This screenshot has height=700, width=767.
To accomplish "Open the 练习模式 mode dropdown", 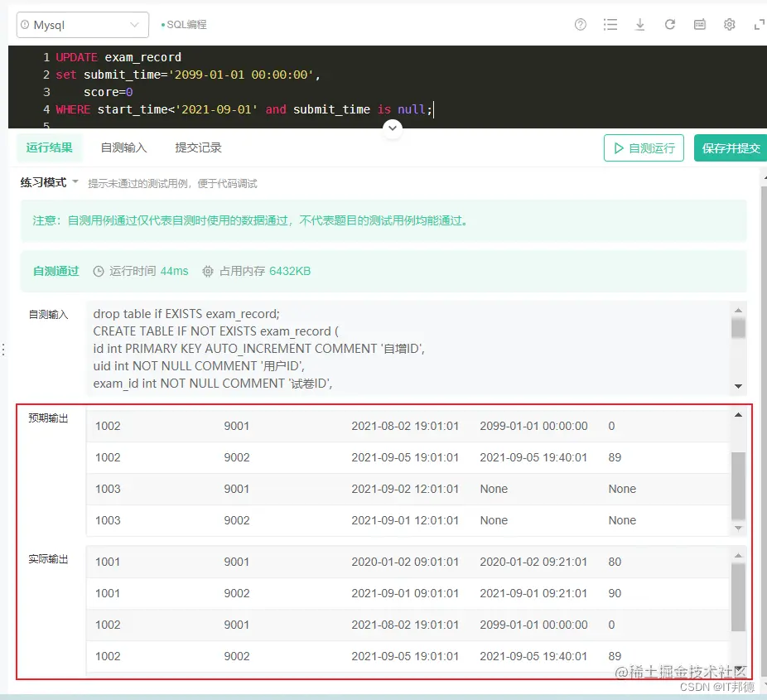I will pyautogui.click(x=49, y=182).
